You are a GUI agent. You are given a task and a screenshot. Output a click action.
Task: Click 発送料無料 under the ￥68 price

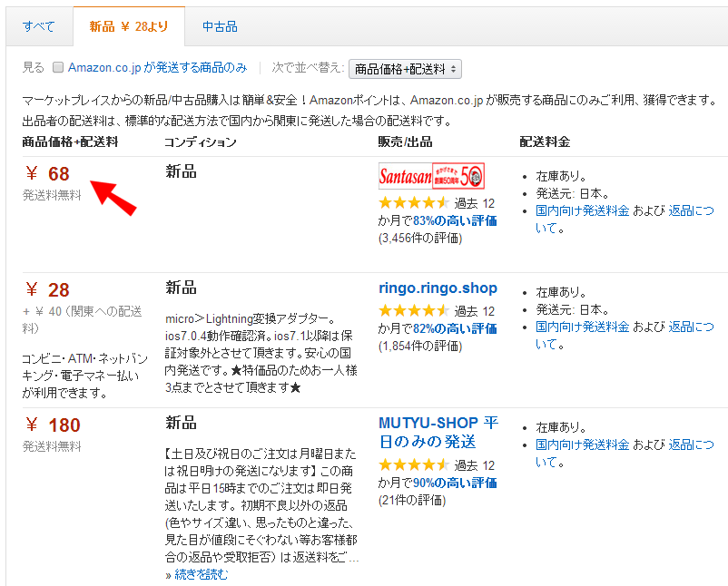point(52,195)
